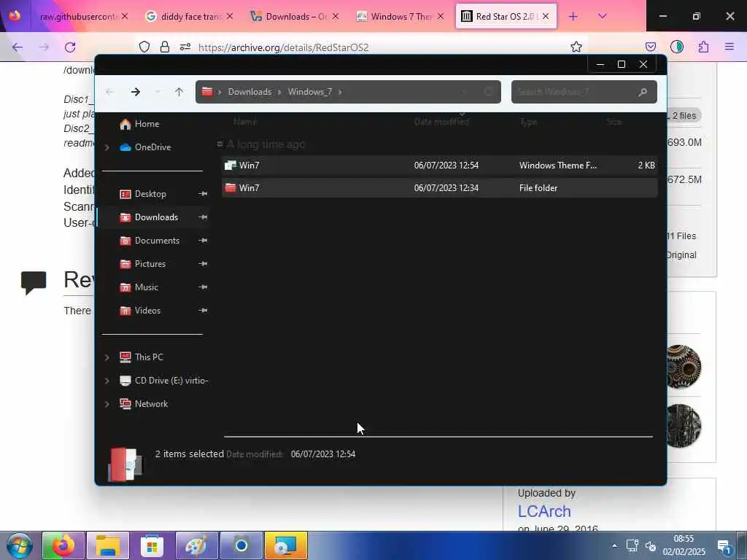Viewport: 747px width, 560px height.
Task: Collapse the 'A long time ago' group
Action: (220, 144)
